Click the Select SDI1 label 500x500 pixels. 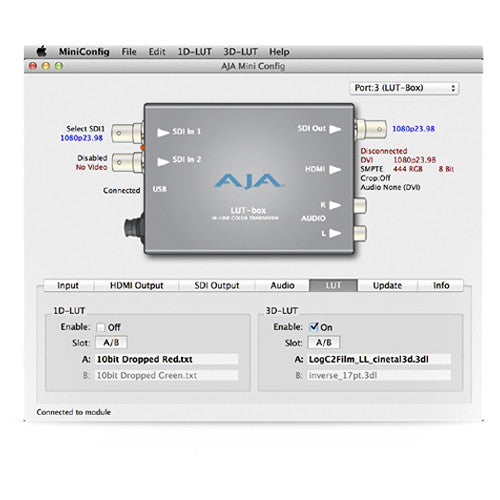[x=85, y=129]
